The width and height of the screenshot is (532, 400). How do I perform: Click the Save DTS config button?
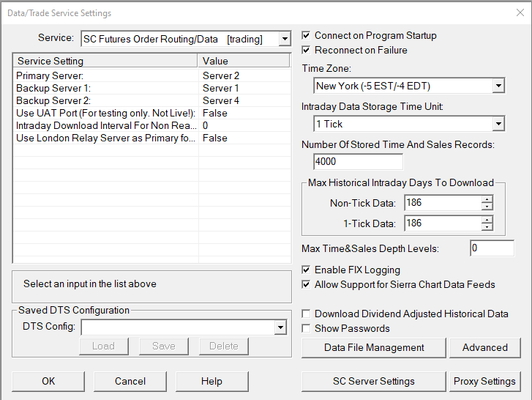163,346
